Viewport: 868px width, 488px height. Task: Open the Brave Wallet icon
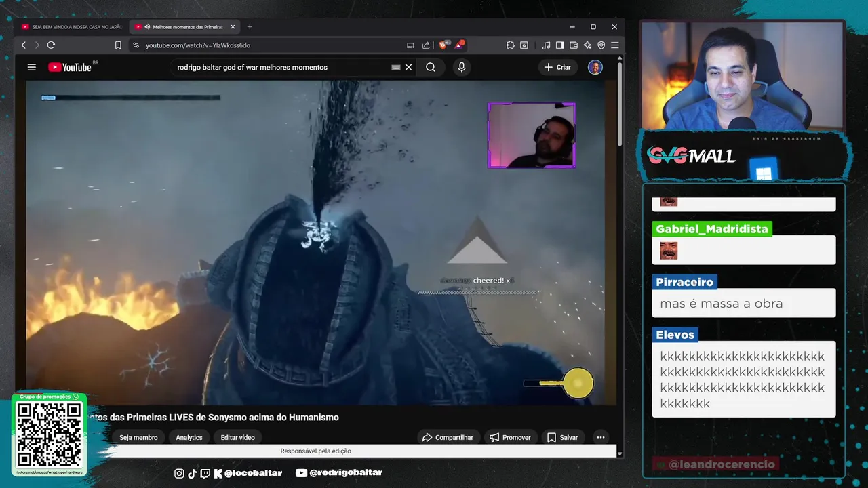pyautogui.click(x=574, y=45)
